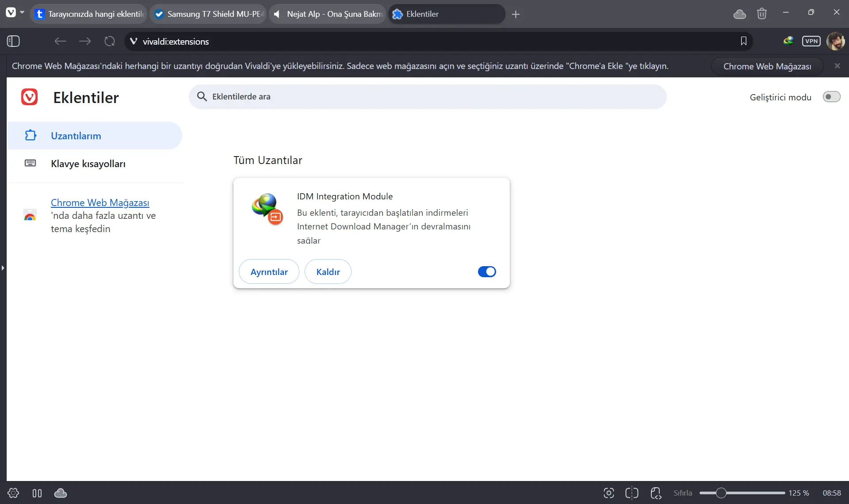Adjust the page zoom slider
849x504 pixels.
click(x=742, y=493)
